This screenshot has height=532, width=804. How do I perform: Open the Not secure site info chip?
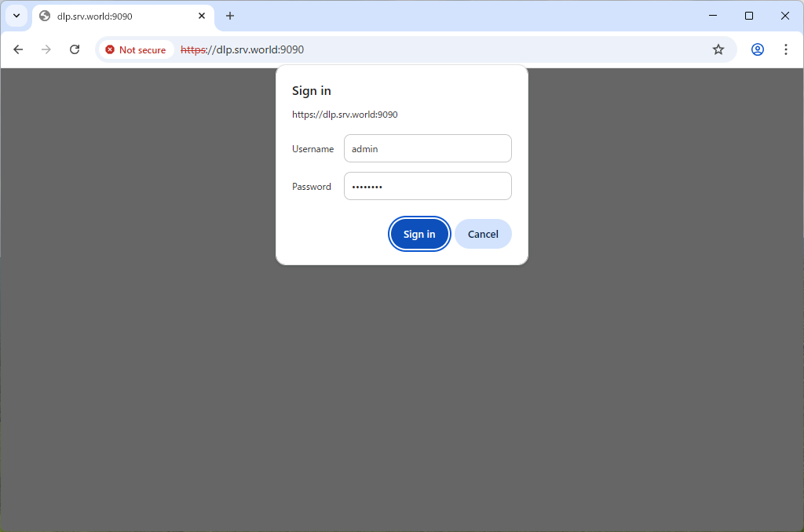[x=136, y=49]
